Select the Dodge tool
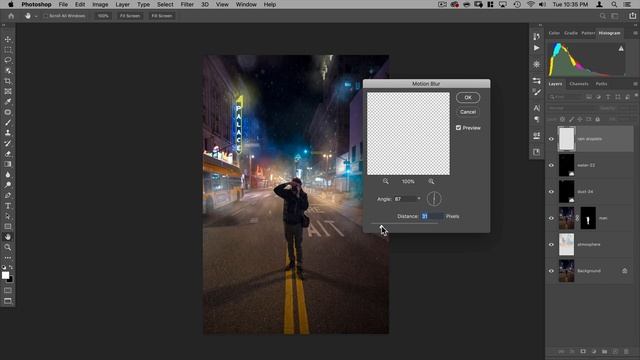Screen dimensions: 640x360 8,185
